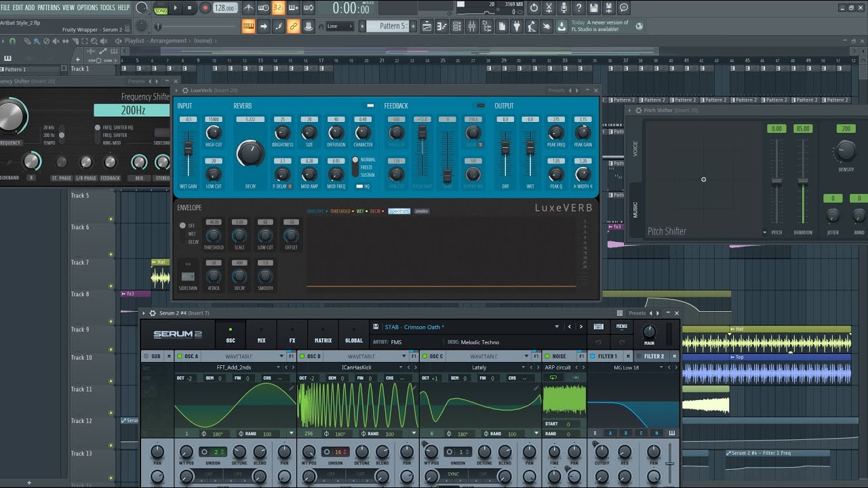Select the playlist zoom magnifier tool

[94, 41]
